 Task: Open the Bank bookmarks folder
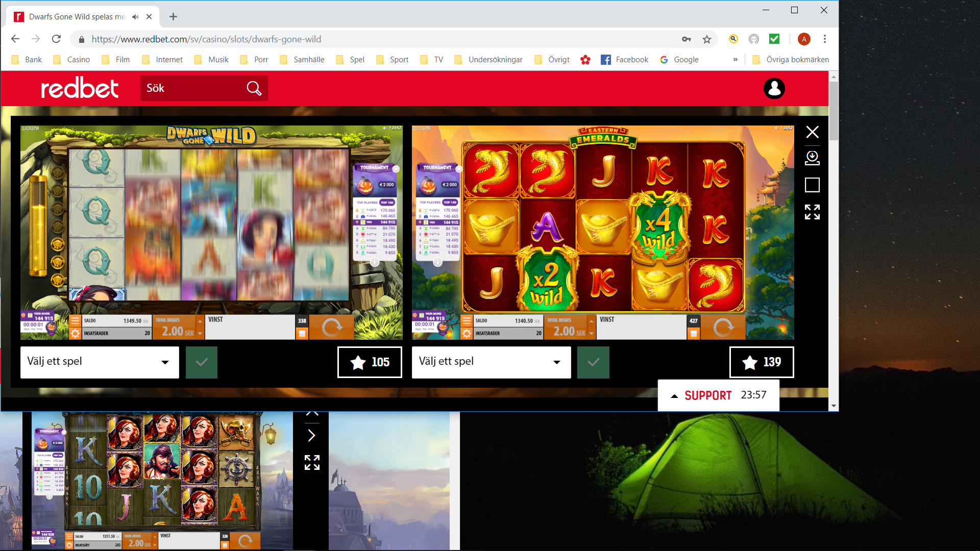tap(27, 60)
